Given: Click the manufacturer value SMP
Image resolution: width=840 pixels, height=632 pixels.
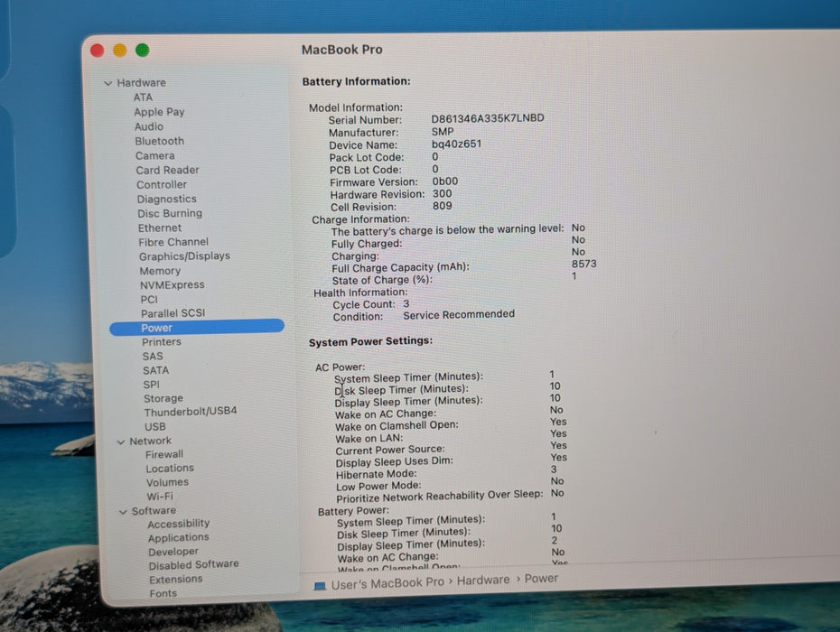Looking at the screenshot, I should pos(443,132).
